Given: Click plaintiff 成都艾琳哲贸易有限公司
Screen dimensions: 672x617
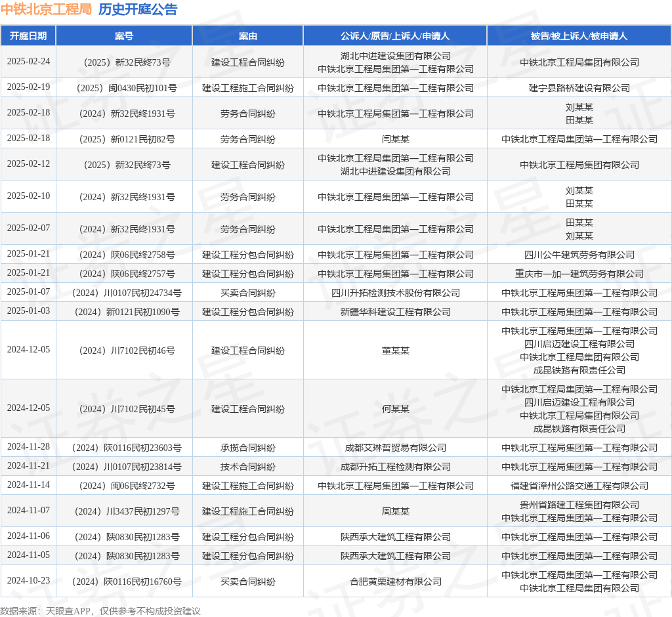Looking at the screenshot, I should 395,448.
